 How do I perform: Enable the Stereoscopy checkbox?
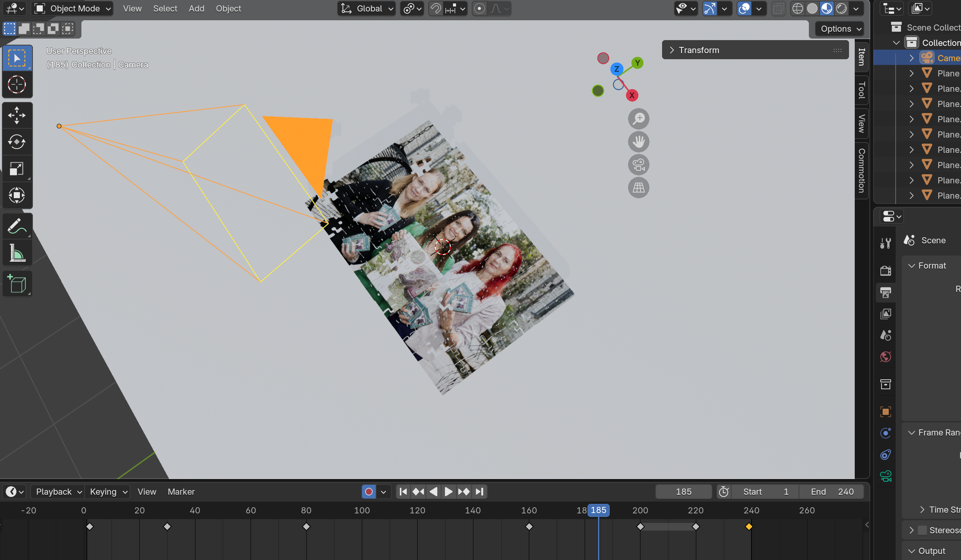(x=922, y=530)
